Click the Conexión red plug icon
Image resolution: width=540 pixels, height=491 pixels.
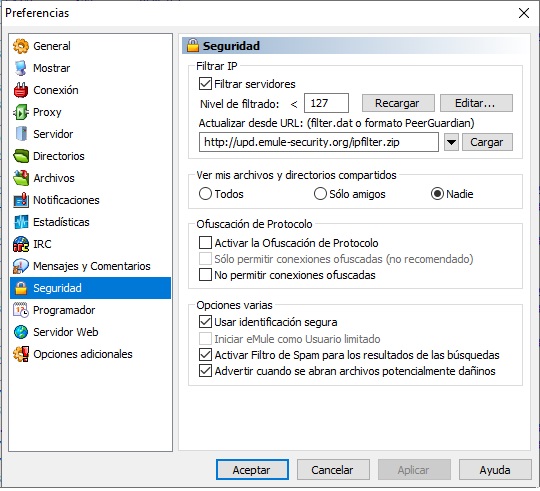click(x=21, y=90)
